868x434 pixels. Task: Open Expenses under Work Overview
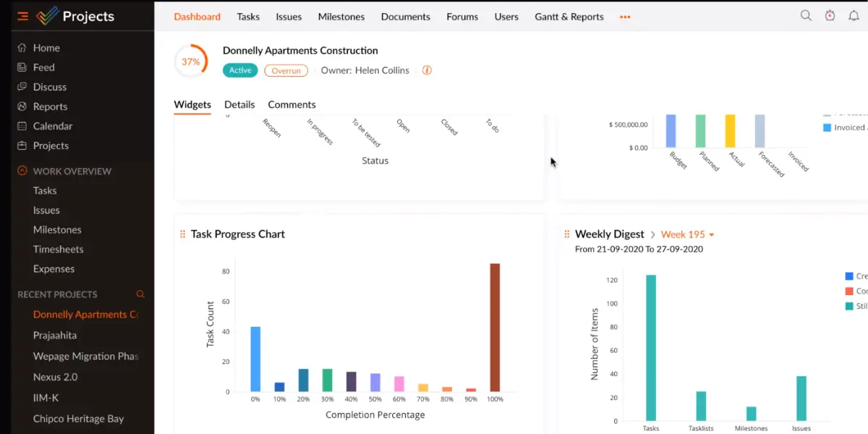pyautogui.click(x=54, y=269)
